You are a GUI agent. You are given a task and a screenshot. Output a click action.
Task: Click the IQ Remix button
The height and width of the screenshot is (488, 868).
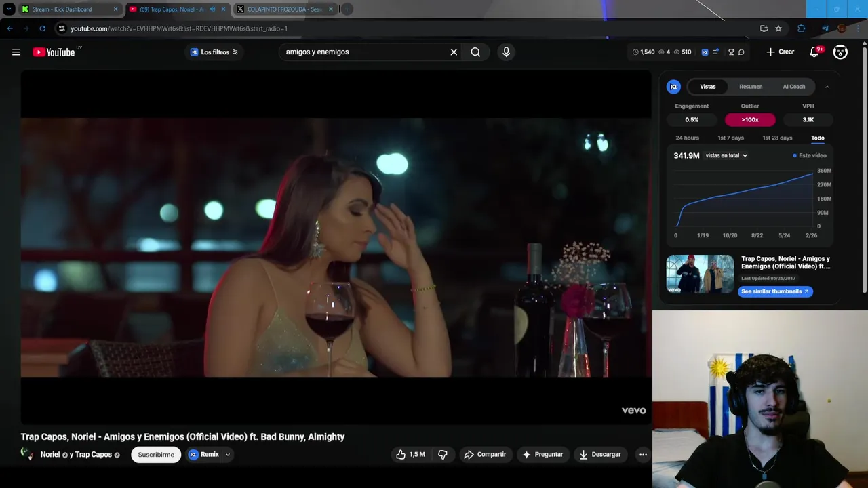(x=204, y=455)
